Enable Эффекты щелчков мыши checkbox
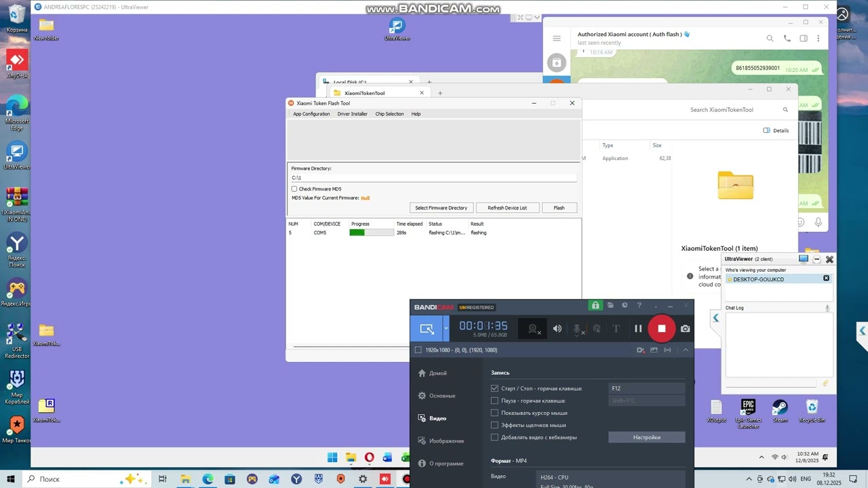The height and width of the screenshot is (488, 868). point(494,425)
